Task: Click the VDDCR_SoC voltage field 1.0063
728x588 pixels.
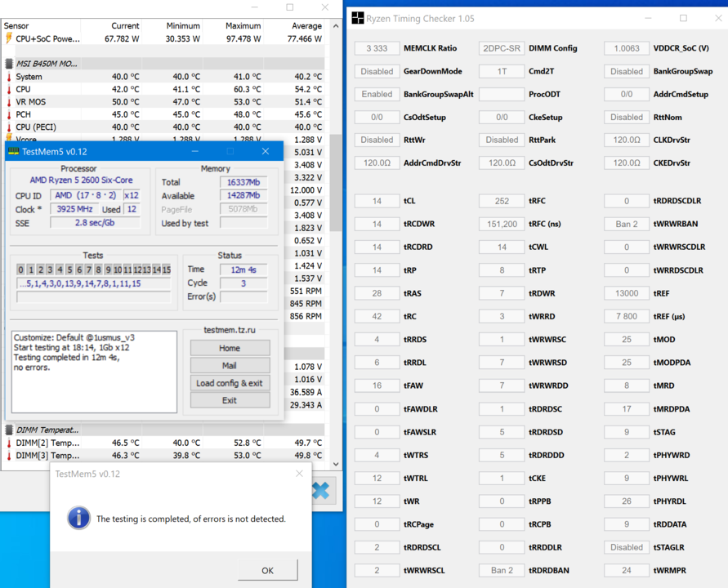Action: pos(627,48)
